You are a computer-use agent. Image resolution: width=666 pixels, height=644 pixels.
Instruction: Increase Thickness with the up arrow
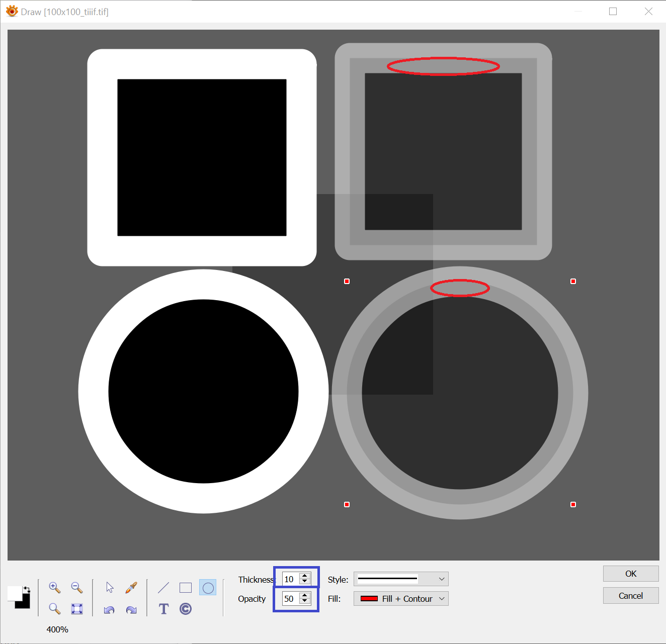point(305,576)
